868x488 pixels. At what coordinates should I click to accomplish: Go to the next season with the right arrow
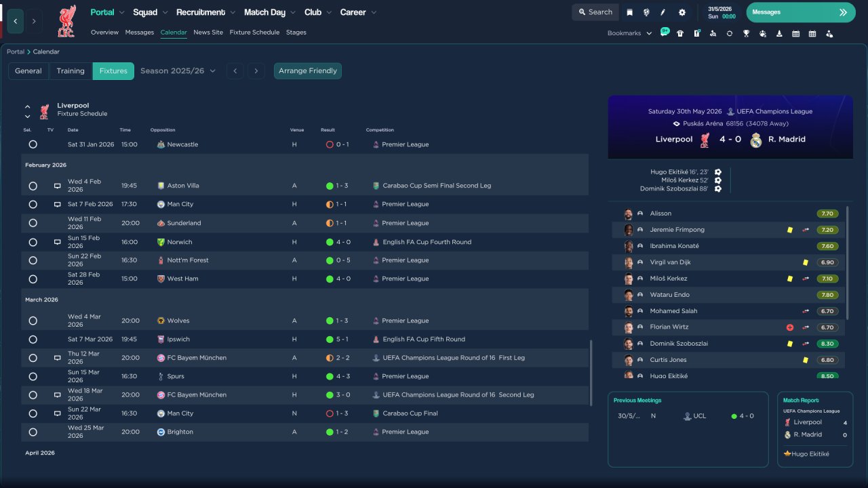(256, 71)
